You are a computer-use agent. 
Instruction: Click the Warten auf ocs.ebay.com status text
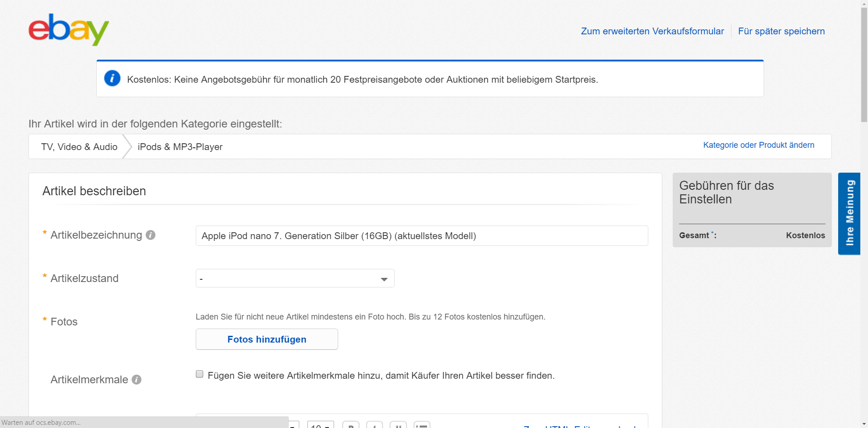pyautogui.click(x=41, y=423)
